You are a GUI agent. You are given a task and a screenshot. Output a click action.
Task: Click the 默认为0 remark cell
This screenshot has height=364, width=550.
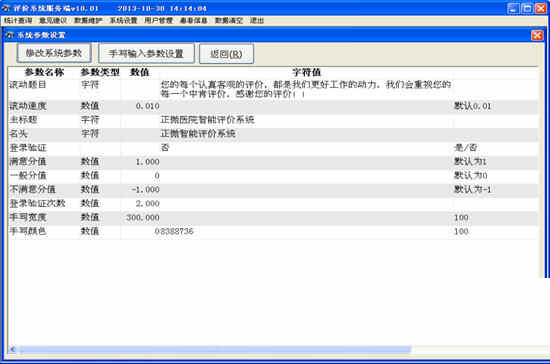coord(470,175)
